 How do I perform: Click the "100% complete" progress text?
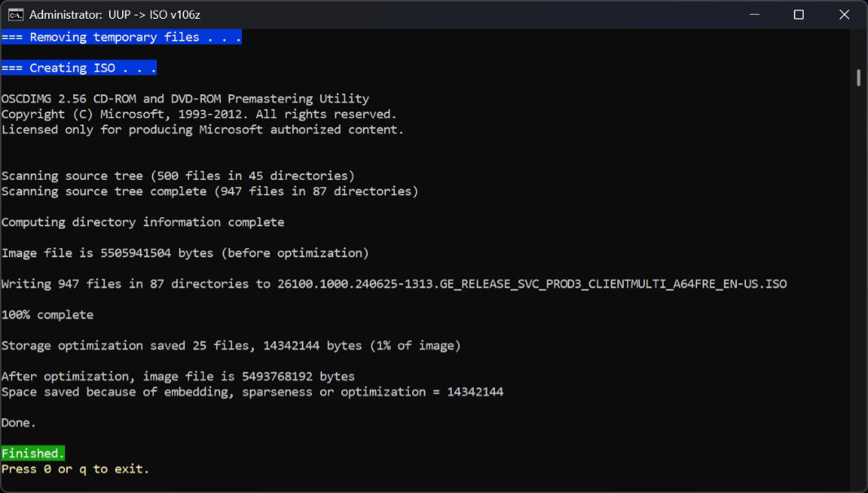pos(47,315)
